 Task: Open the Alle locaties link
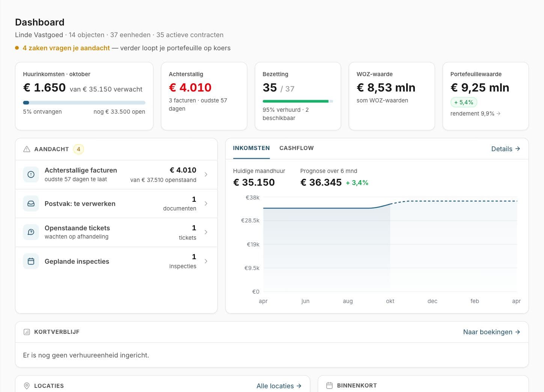(x=279, y=386)
